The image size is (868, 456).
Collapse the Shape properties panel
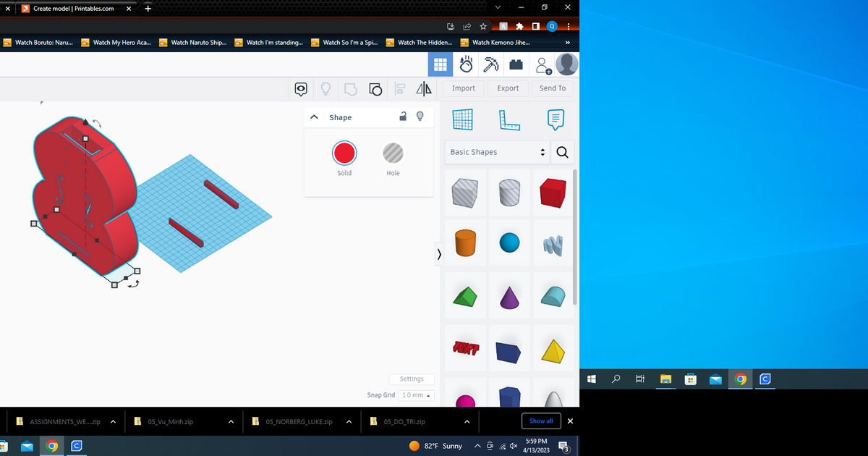(x=314, y=117)
